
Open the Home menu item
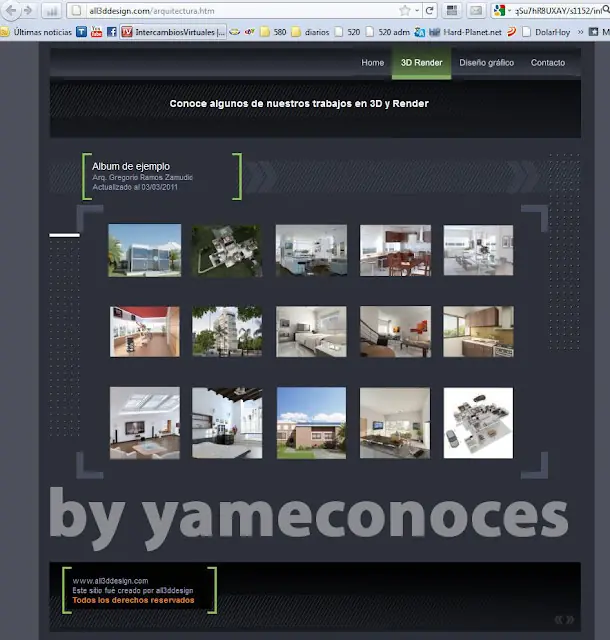click(x=372, y=63)
